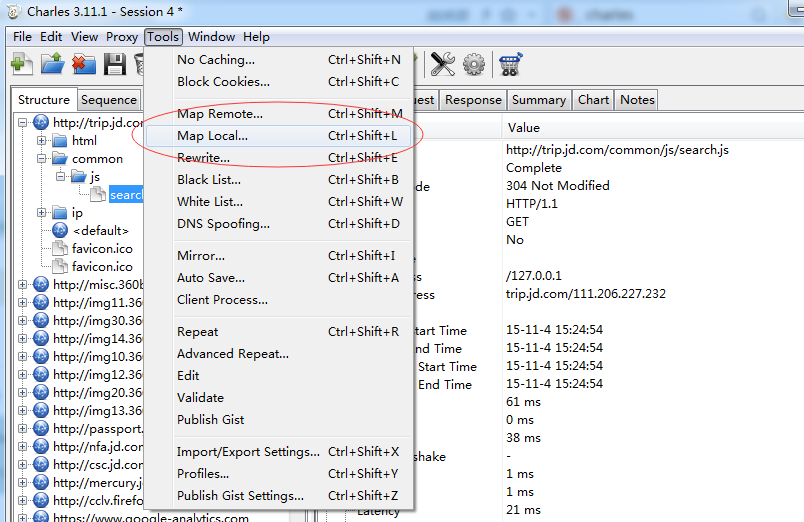The image size is (804, 522).
Task: Expand the html folder node
Action: tap(42, 140)
